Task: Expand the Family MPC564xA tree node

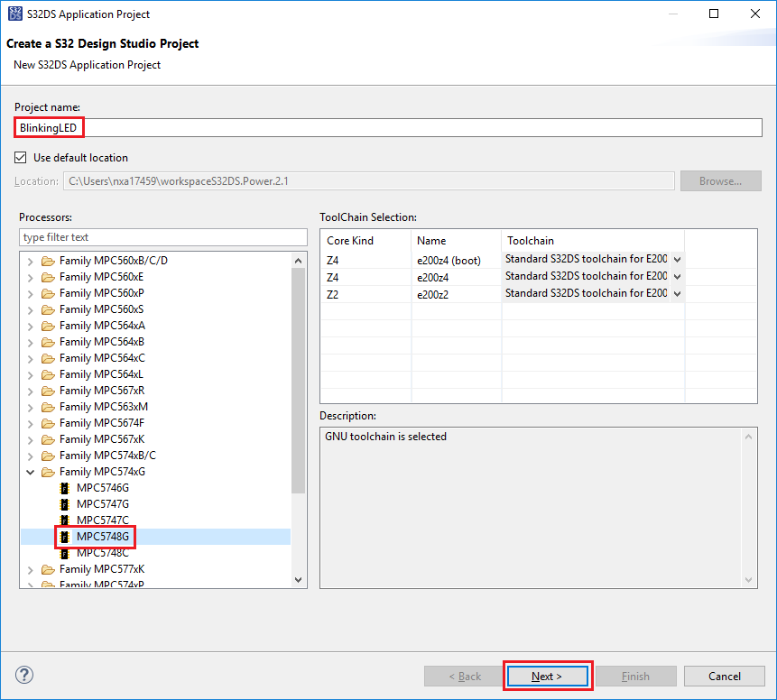Action: tap(30, 327)
